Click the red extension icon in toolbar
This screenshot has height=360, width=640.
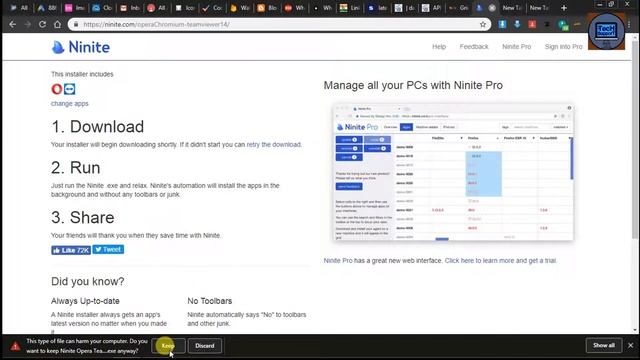coord(532,24)
